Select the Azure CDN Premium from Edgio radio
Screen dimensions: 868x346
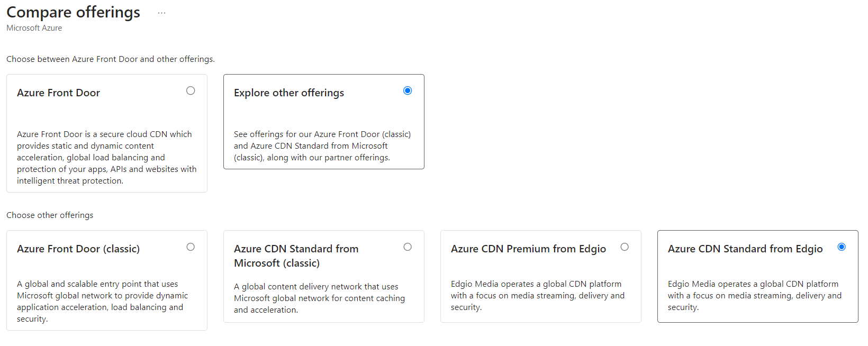625,247
